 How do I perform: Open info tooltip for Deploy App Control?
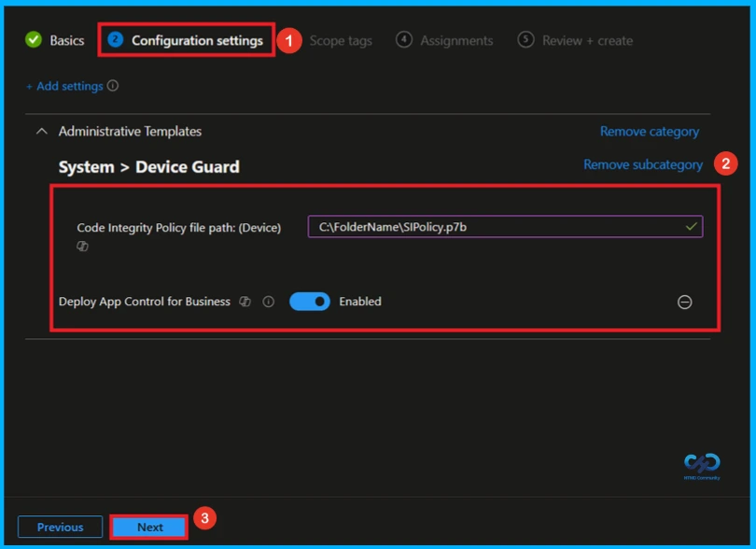(269, 302)
